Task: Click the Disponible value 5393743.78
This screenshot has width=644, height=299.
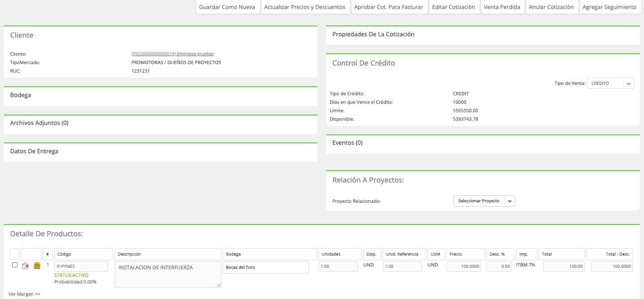Action: click(466, 119)
